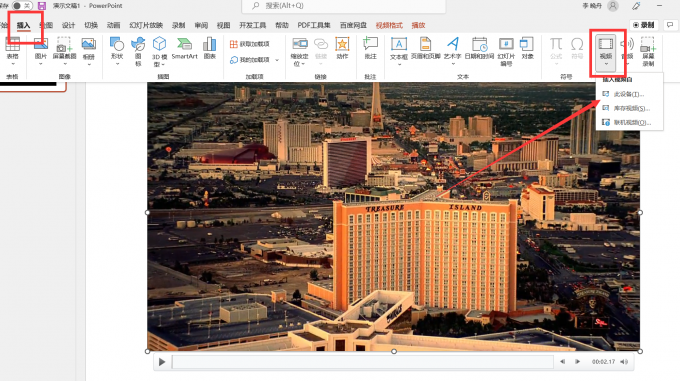Expand the 我的加载项 dropdown arrow
680x381 pixels.
[x=277, y=60]
